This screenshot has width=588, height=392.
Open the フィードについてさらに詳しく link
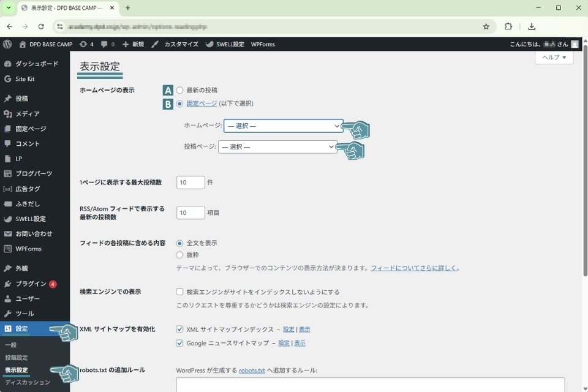[414, 268]
